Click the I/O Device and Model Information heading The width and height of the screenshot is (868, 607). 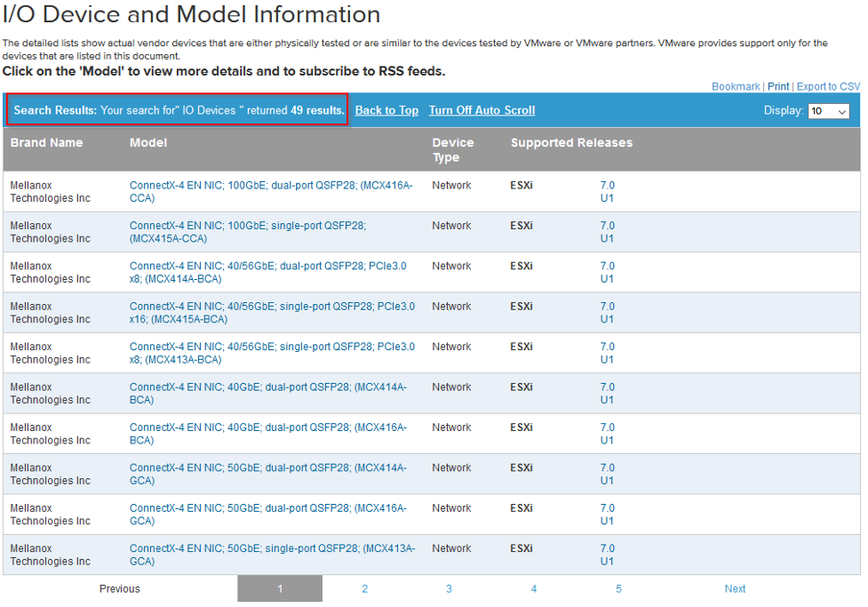(x=191, y=14)
